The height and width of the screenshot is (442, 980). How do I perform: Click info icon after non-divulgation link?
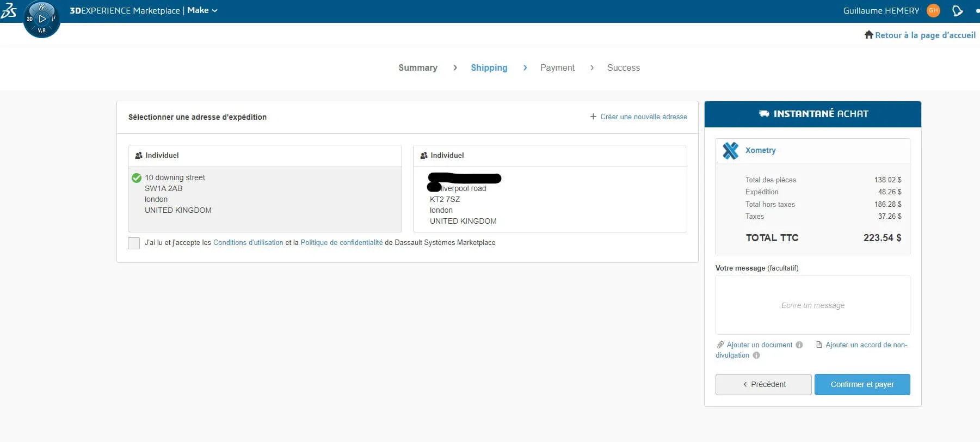[x=756, y=355]
